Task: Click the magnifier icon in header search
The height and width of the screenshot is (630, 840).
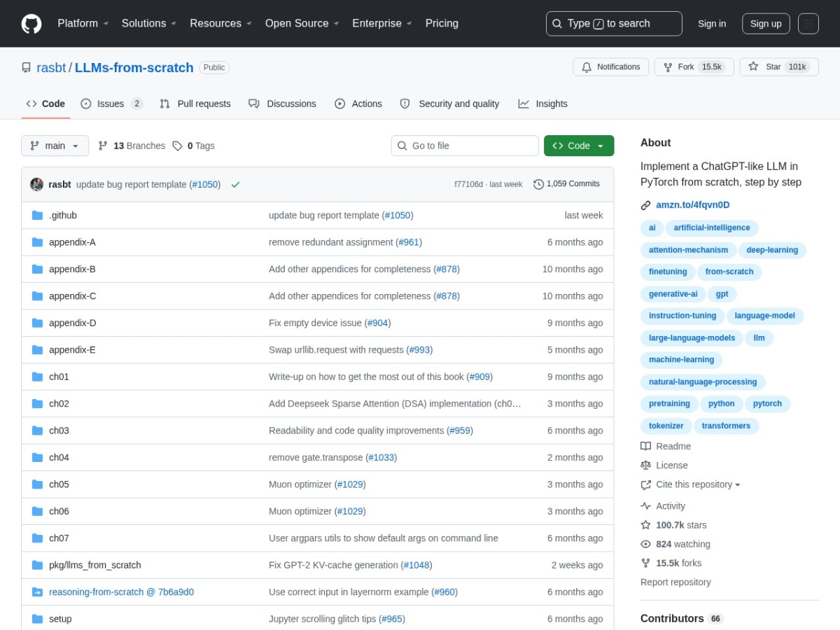Action: point(557,24)
